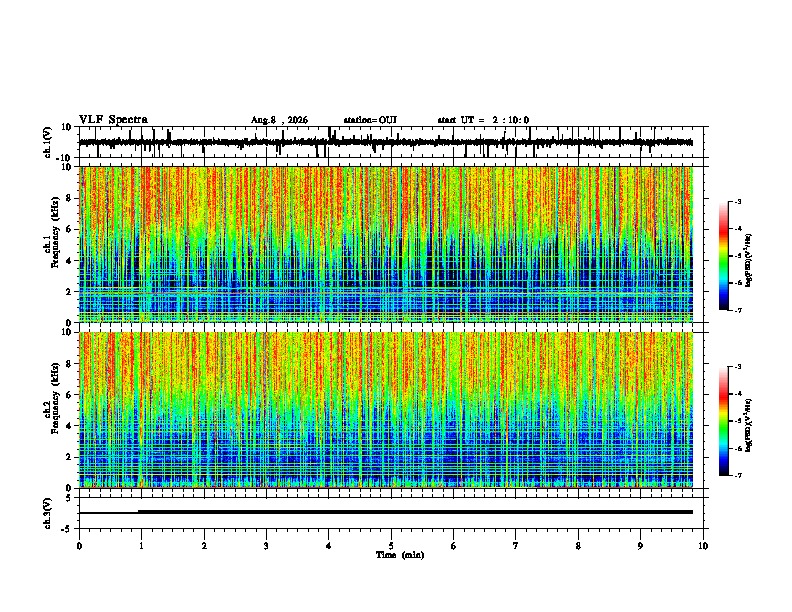This screenshot has width=792, height=612.
Task: Click the ch.2 color bar log(PSD) label
Action: (749, 425)
